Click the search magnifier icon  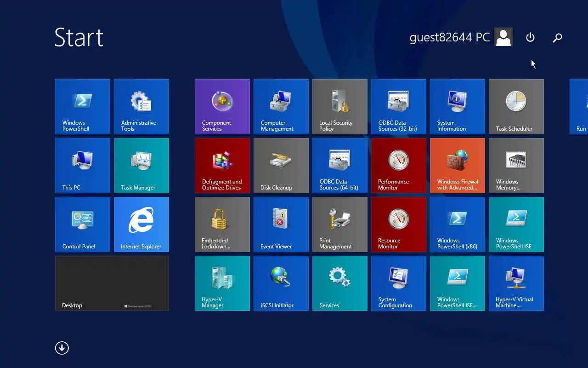pyautogui.click(x=557, y=38)
